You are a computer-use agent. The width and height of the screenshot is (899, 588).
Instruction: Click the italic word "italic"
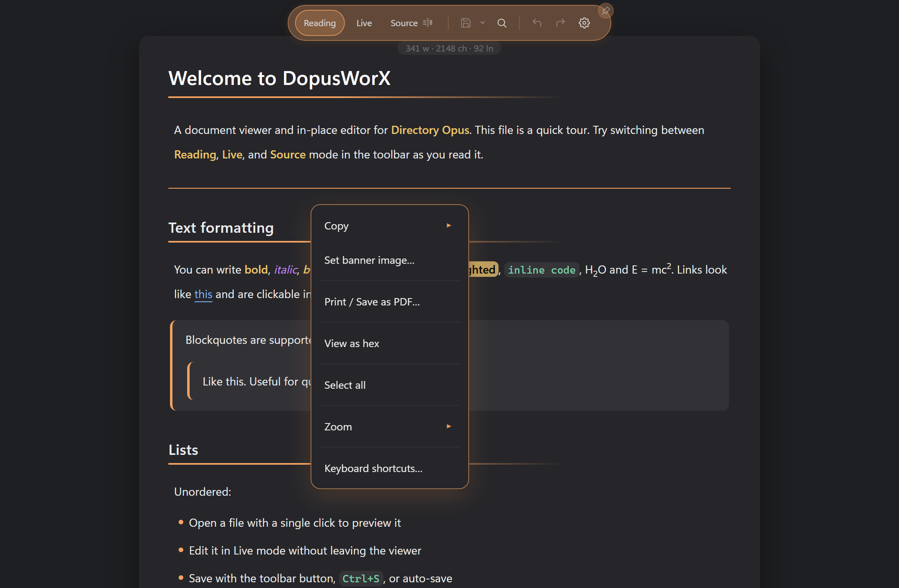pyautogui.click(x=286, y=269)
